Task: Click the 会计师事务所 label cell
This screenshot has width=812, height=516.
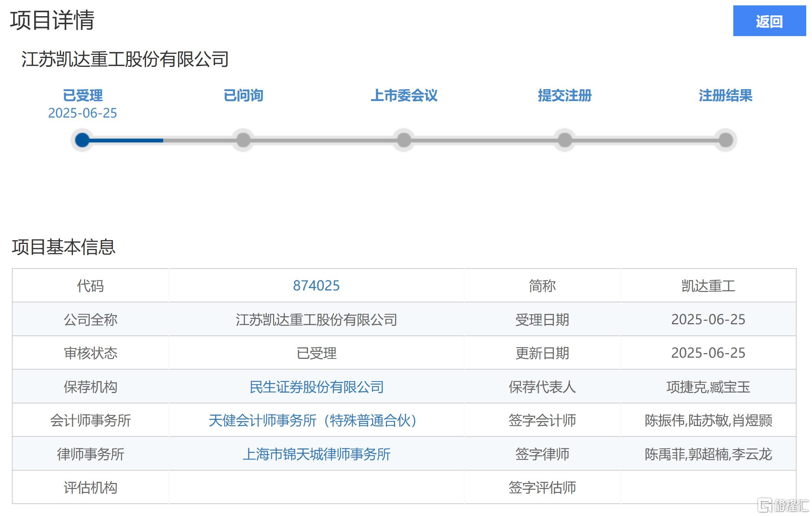Action: tap(91, 420)
